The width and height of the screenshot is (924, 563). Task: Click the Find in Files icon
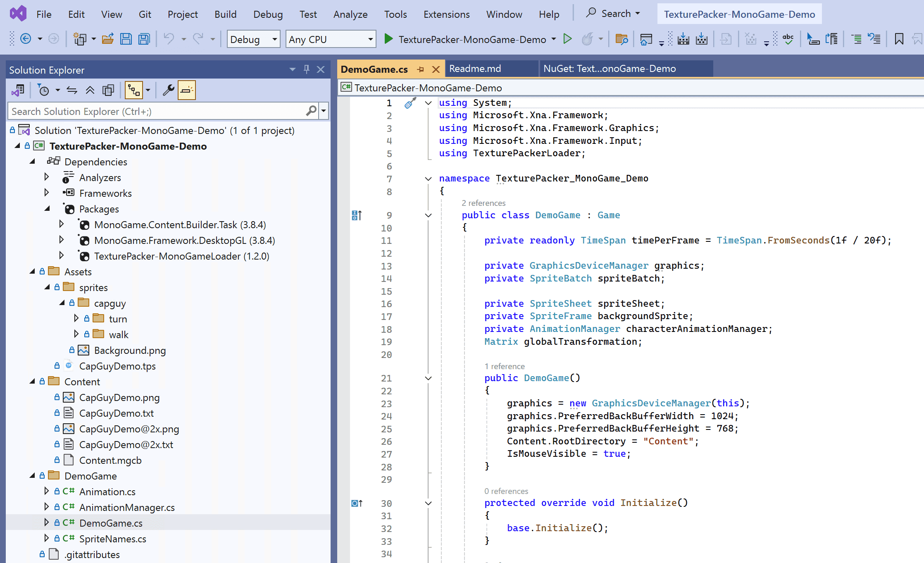point(622,39)
